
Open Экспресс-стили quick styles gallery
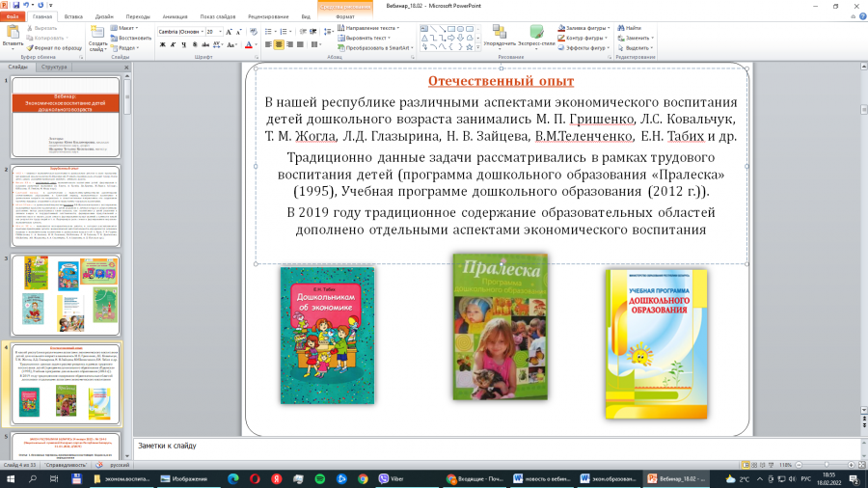(536, 37)
